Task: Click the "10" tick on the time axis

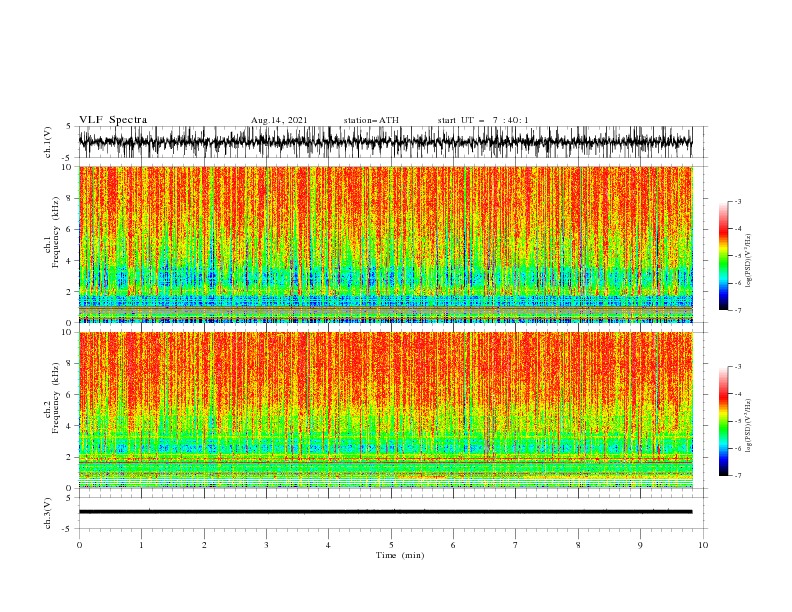Action: pyautogui.click(x=703, y=545)
